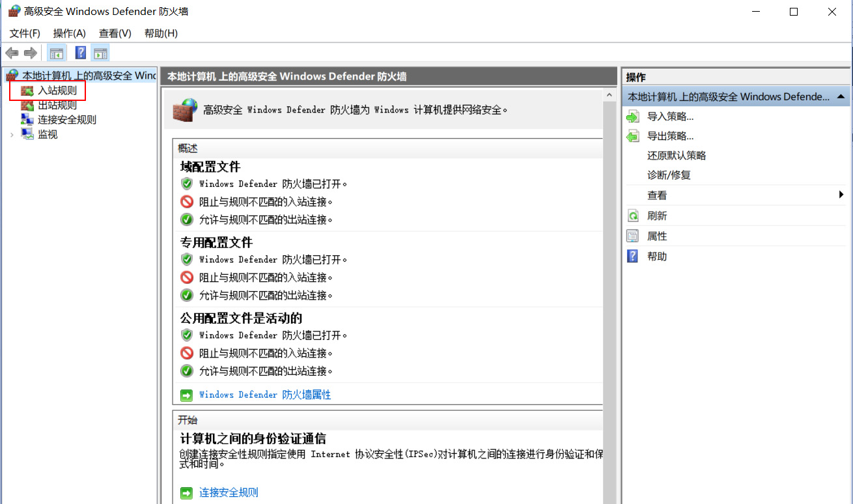Click the 开始 section header
The height and width of the screenshot is (504, 853).
(188, 420)
